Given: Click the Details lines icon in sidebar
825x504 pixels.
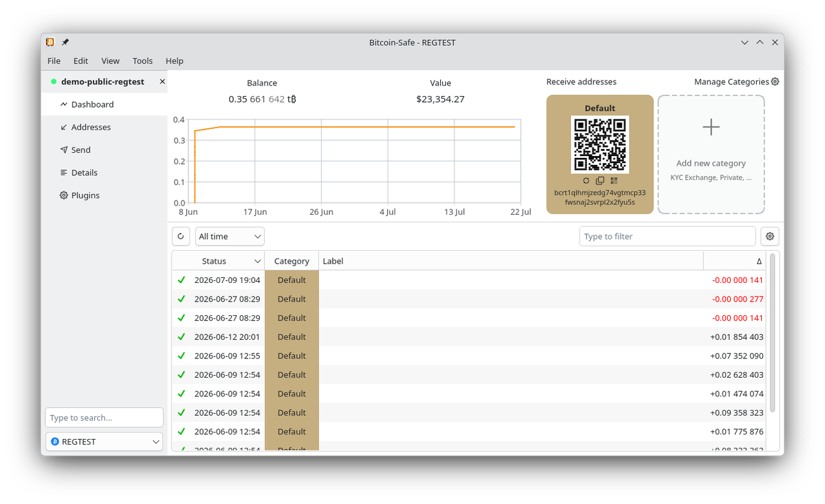Looking at the screenshot, I should click(64, 173).
